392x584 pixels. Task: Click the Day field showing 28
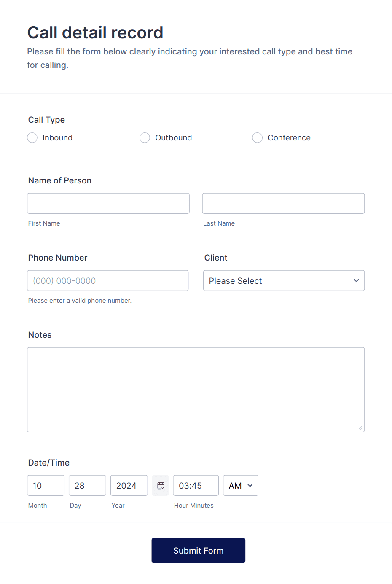[87, 485]
